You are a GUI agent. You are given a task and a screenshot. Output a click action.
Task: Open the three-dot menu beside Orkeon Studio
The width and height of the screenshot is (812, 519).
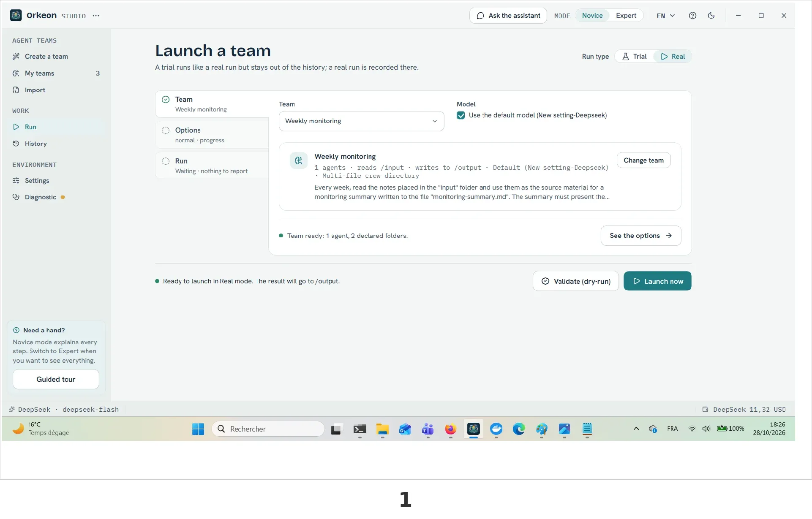[96, 16]
